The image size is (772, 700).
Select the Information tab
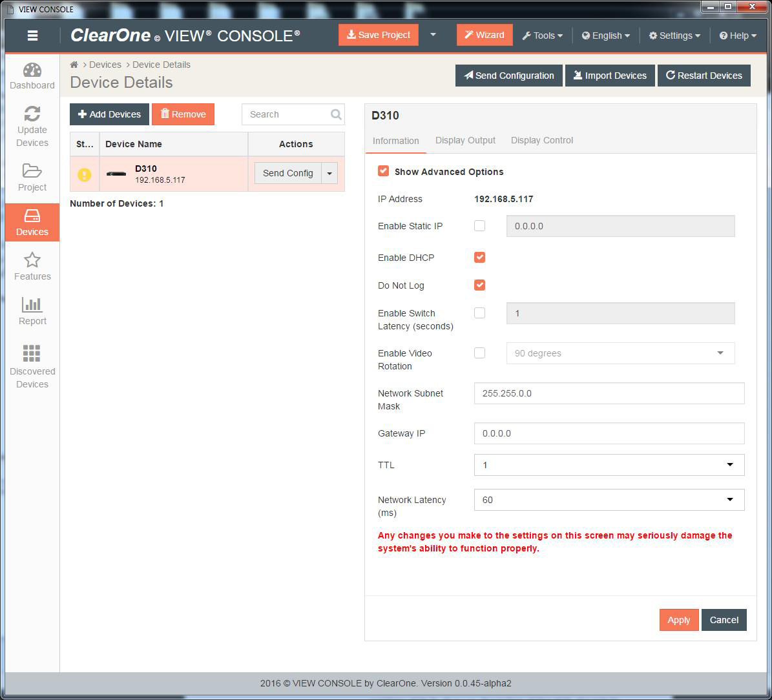point(396,141)
